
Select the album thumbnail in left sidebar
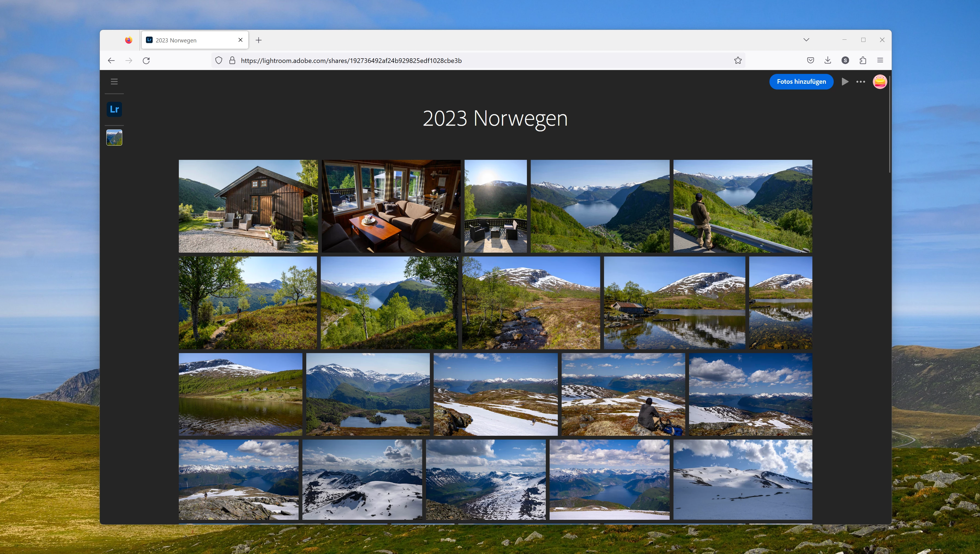(x=114, y=137)
